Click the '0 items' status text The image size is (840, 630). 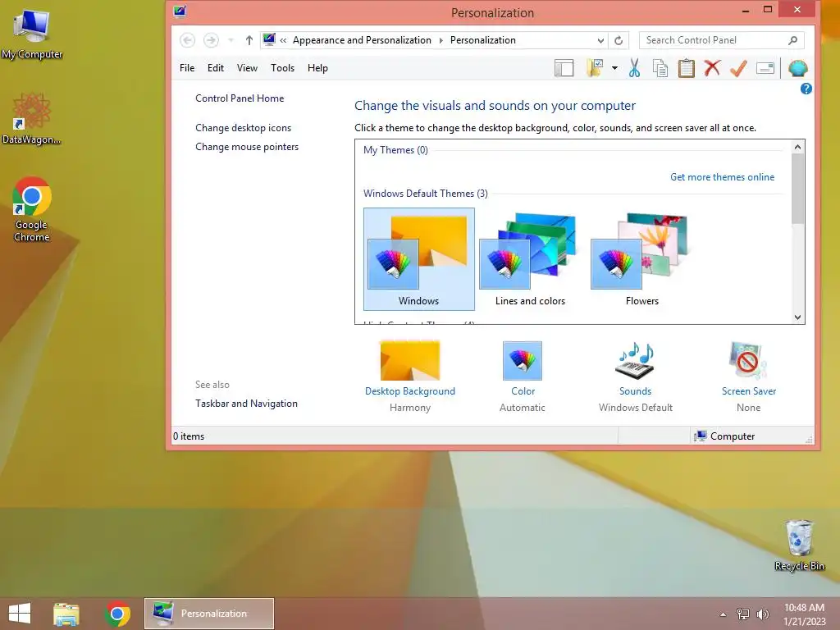pyautogui.click(x=189, y=436)
